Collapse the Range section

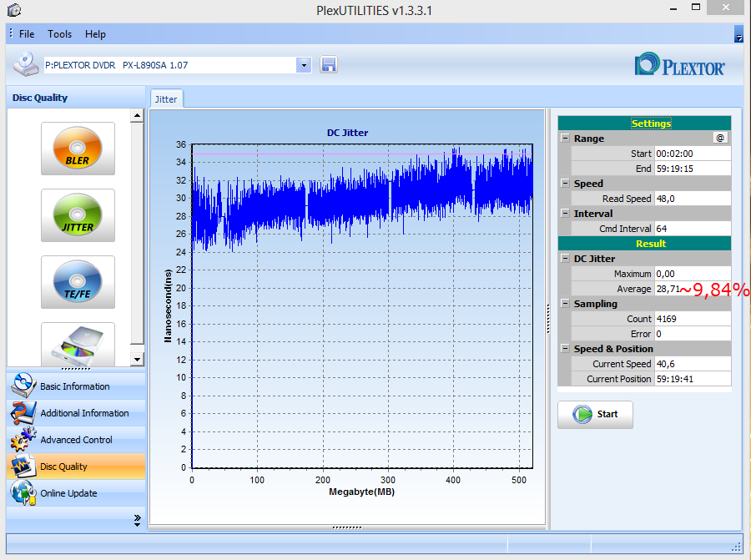tap(565, 138)
